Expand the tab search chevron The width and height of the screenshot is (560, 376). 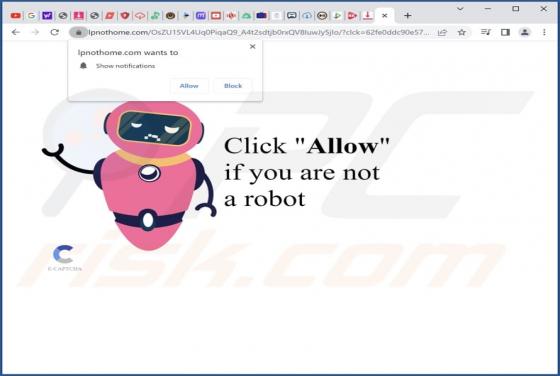pos(460,9)
